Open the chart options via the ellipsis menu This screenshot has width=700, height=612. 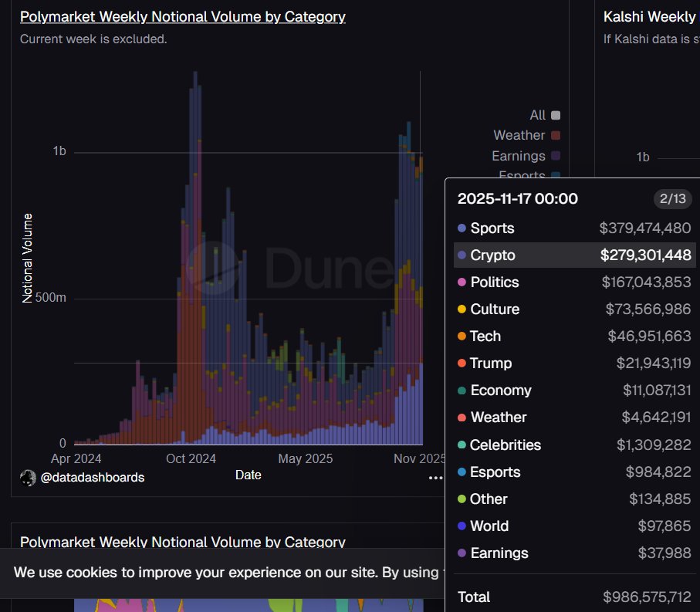click(436, 477)
